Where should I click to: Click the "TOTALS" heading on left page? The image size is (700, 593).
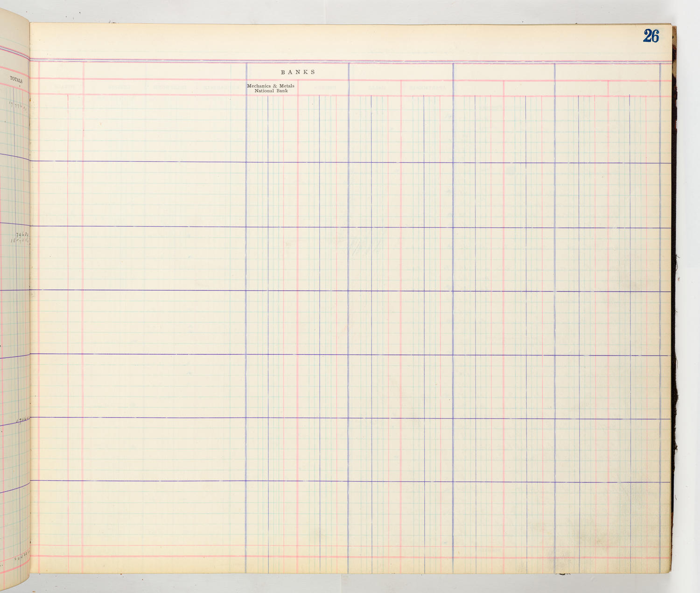16,80
